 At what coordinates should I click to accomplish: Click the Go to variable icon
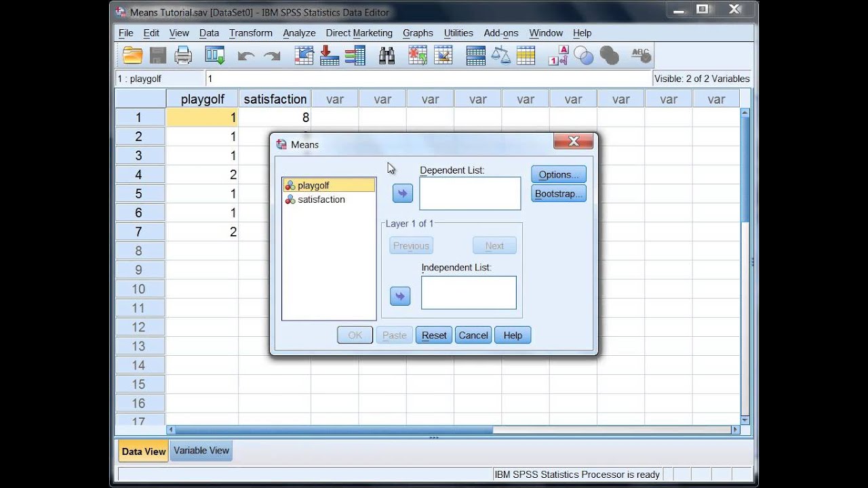pos(330,56)
